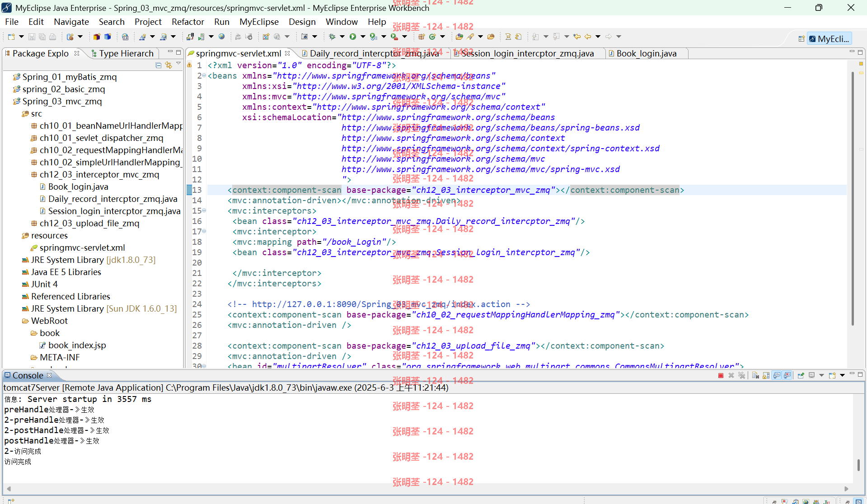Viewport: 867px width, 504px height.
Task: Open the Display Selected Console dropdown
Action: (821, 376)
